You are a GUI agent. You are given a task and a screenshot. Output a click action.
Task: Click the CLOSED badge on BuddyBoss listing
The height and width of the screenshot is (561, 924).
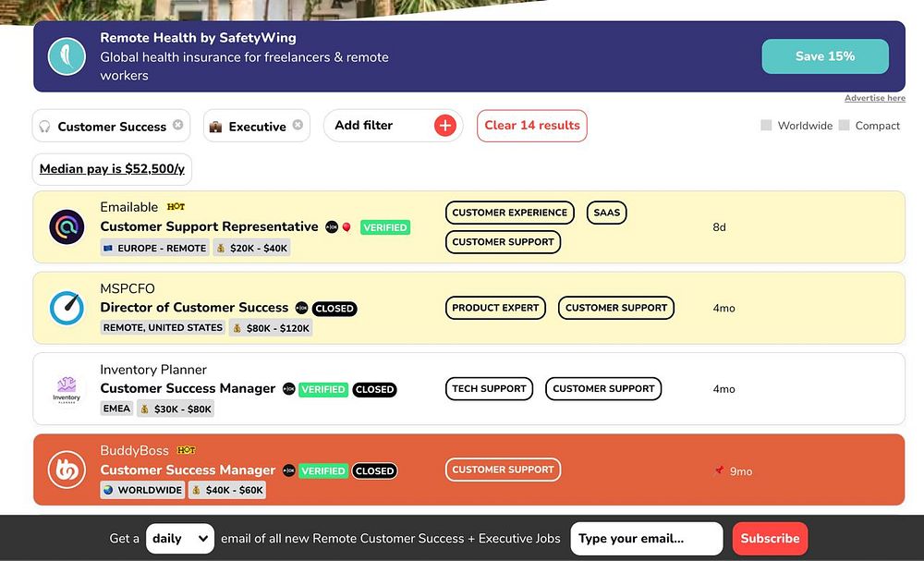[375, 470]
